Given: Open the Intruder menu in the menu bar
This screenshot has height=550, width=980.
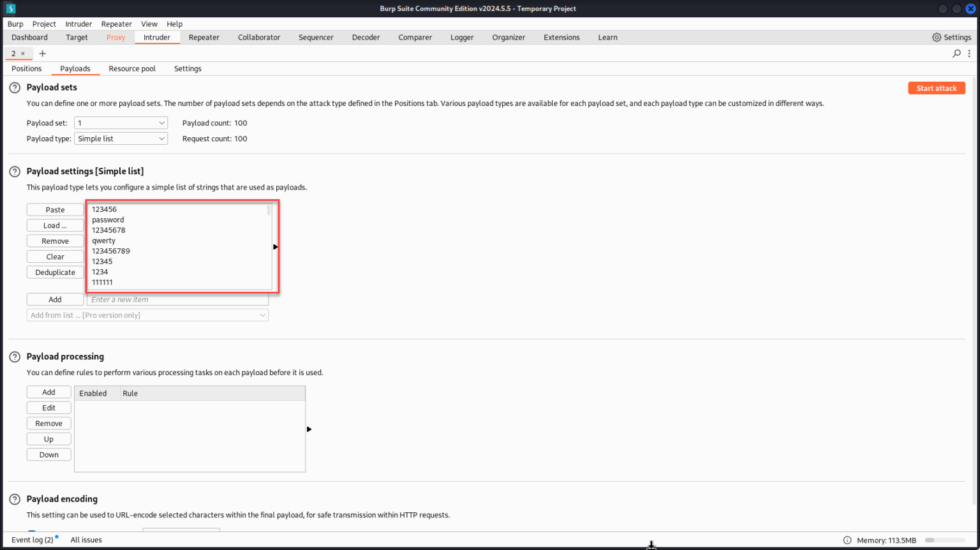Looking at the screenshot, I should 78,24.
